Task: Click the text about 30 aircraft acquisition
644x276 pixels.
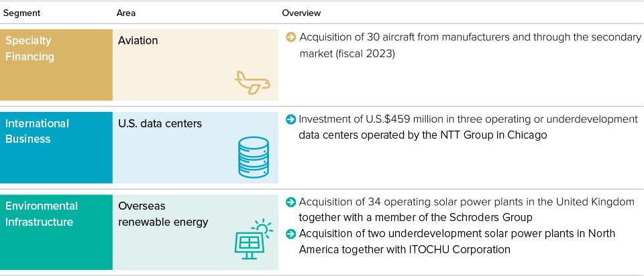Action: coord(470,46)
